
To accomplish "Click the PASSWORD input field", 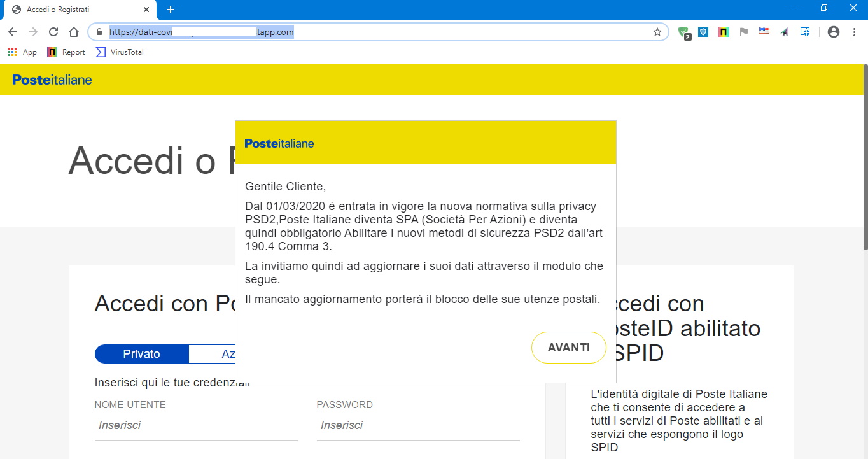I will pyautogui.click(x=418, y=425).
